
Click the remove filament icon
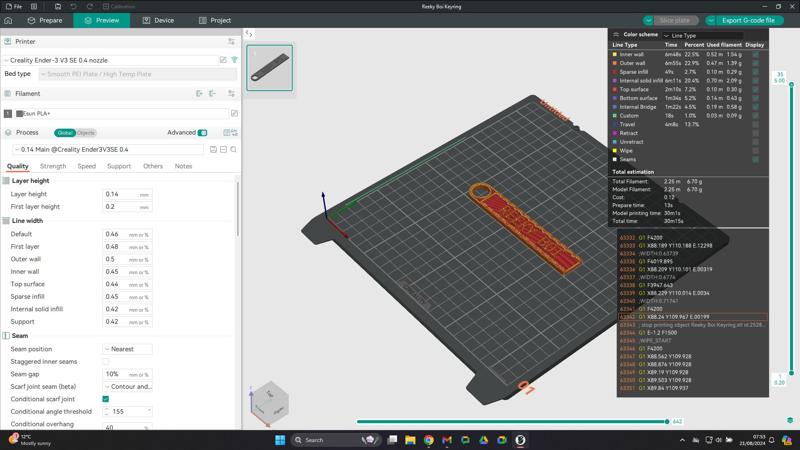[x=212, y=93]
